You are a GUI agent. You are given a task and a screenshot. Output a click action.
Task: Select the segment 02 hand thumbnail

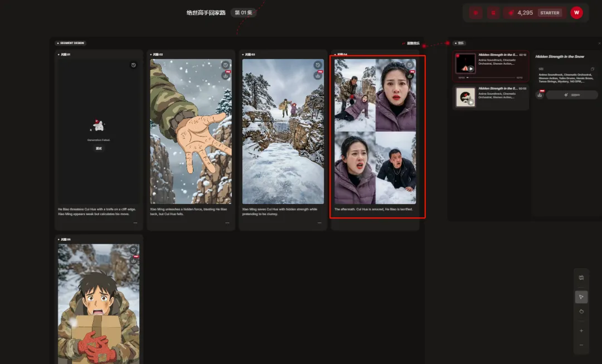tap(191, 132)
